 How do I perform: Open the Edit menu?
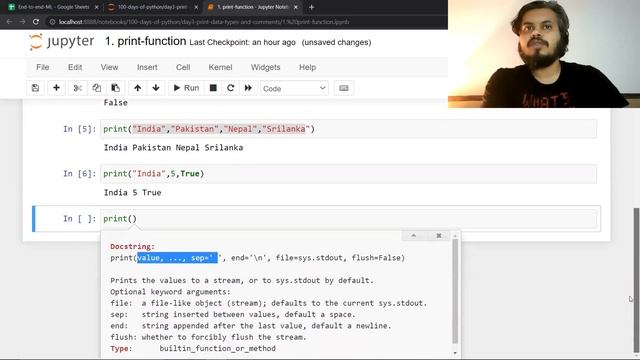(75, 67)
